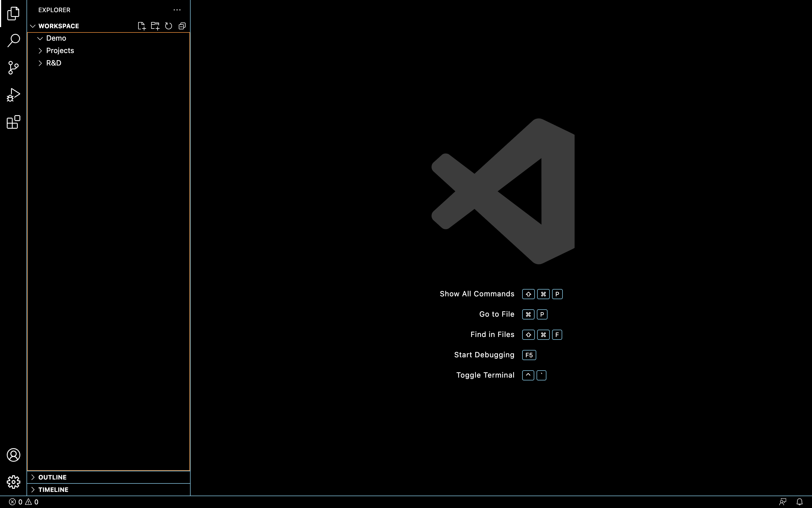812x508 pixels.
Task: Open the Search view
Action: pos(14,40)
